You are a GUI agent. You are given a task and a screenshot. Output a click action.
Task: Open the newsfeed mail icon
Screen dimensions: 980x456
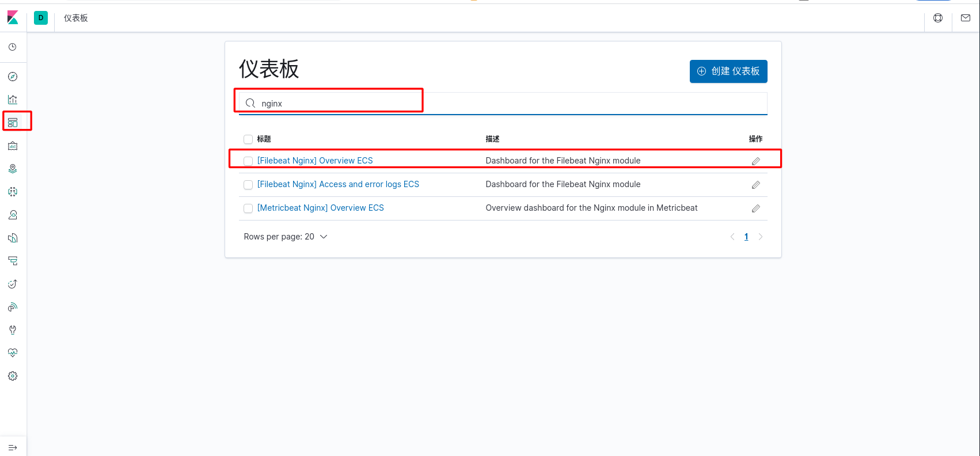pos(966,18)
